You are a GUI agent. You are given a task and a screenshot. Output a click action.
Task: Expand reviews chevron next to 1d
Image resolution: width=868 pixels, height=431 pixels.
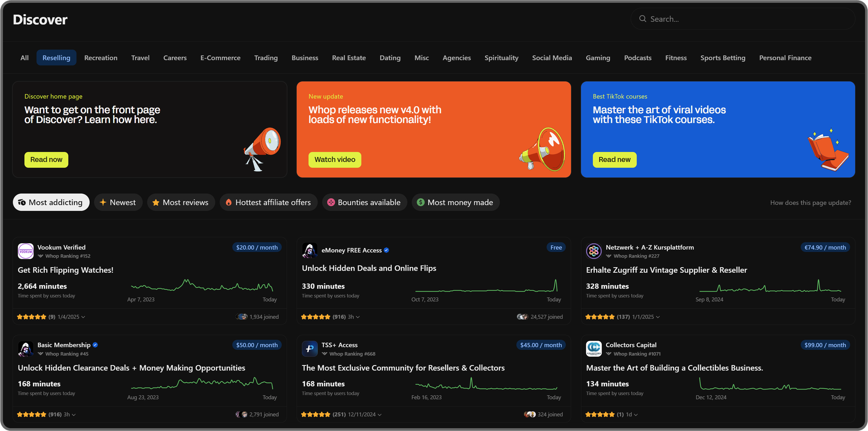(636, 415)
